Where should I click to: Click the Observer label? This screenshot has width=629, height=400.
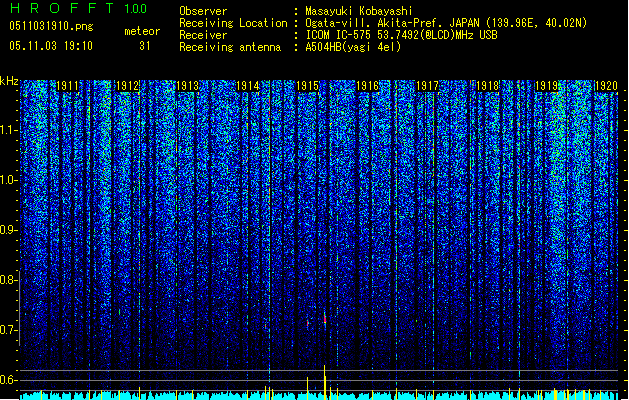(203, 11)
